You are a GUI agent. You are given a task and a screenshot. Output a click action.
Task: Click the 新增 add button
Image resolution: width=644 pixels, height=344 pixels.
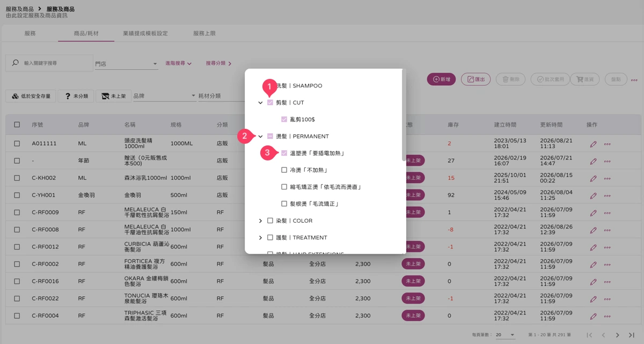pos(441,79)
